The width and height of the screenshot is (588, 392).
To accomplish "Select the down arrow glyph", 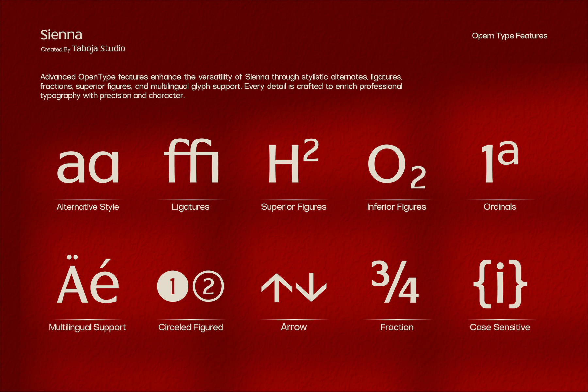I will point(311,287).
